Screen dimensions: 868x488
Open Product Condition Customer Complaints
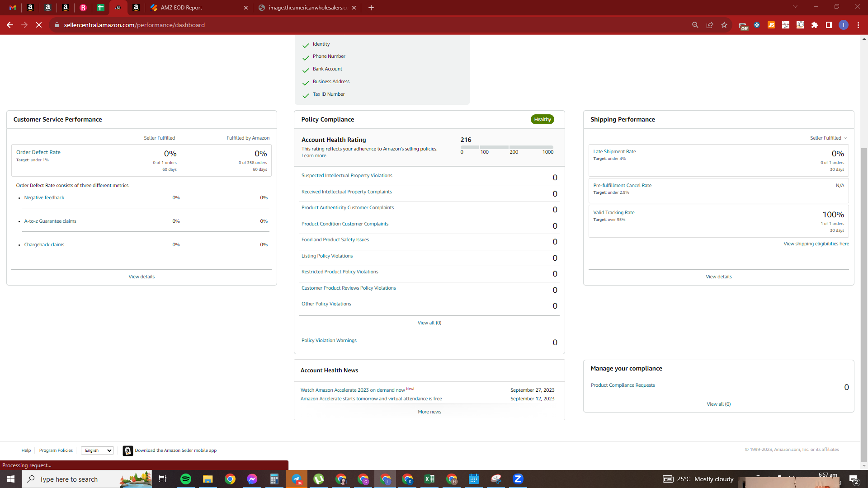click(345, 224)
